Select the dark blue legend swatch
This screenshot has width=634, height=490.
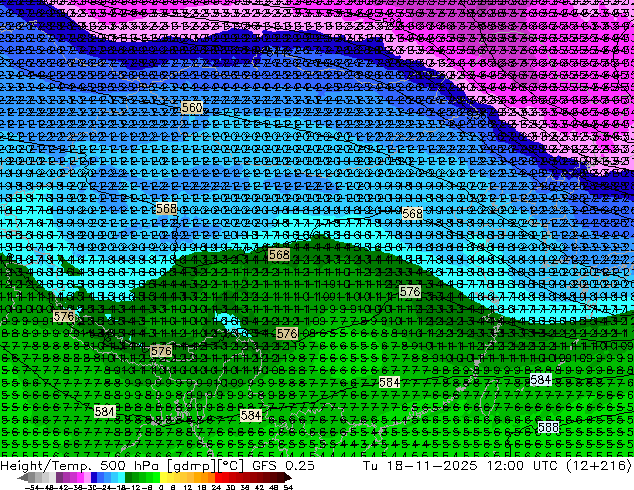[94, 477]
